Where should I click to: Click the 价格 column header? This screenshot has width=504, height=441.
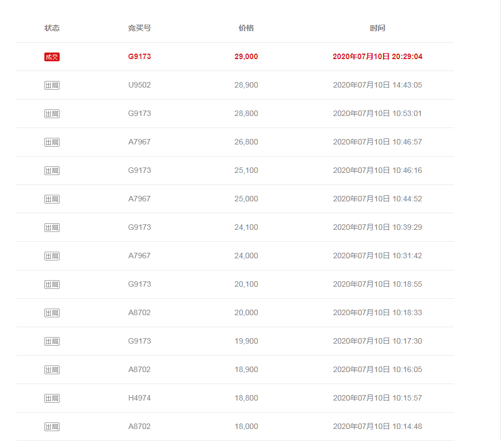coord(246,28)
